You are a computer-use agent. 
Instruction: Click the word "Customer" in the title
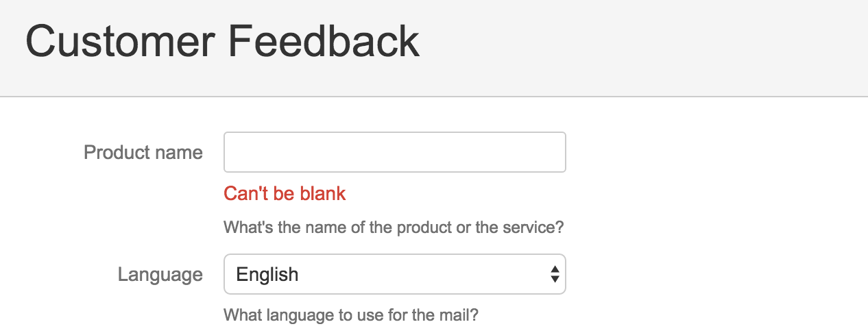click(x=119, y=41)
